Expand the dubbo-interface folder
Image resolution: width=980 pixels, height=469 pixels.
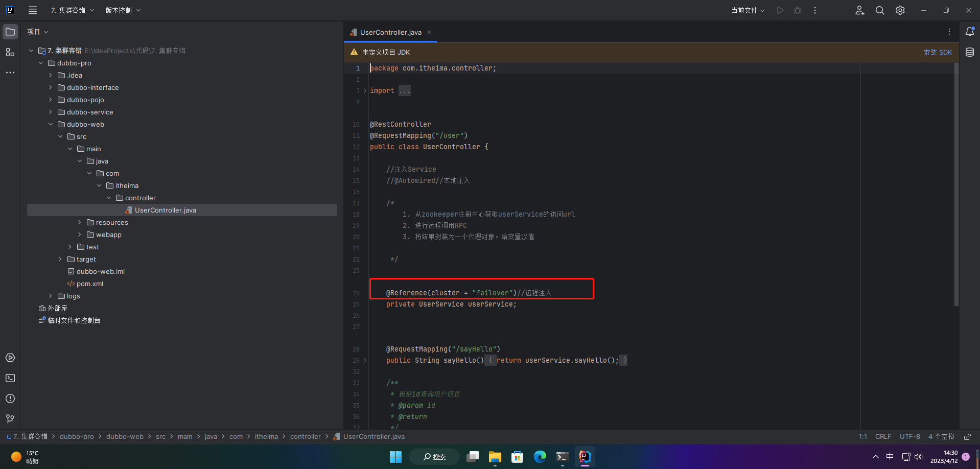[51, 87]
